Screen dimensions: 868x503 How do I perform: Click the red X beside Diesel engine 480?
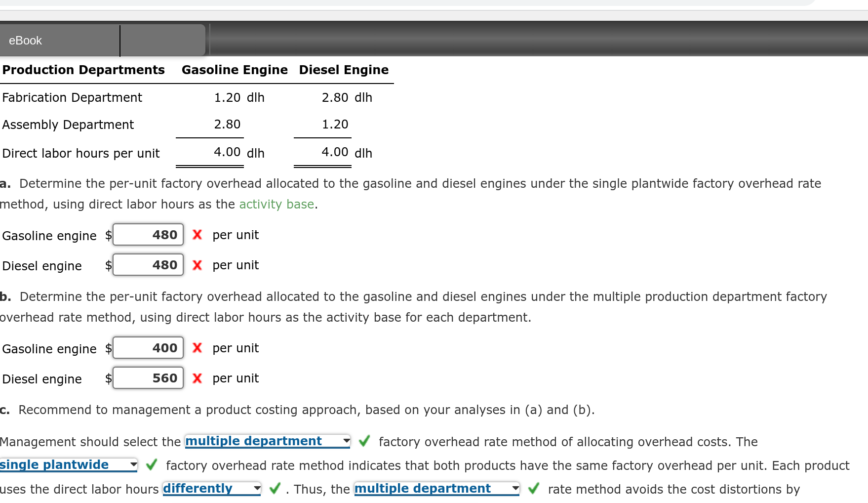197,265
